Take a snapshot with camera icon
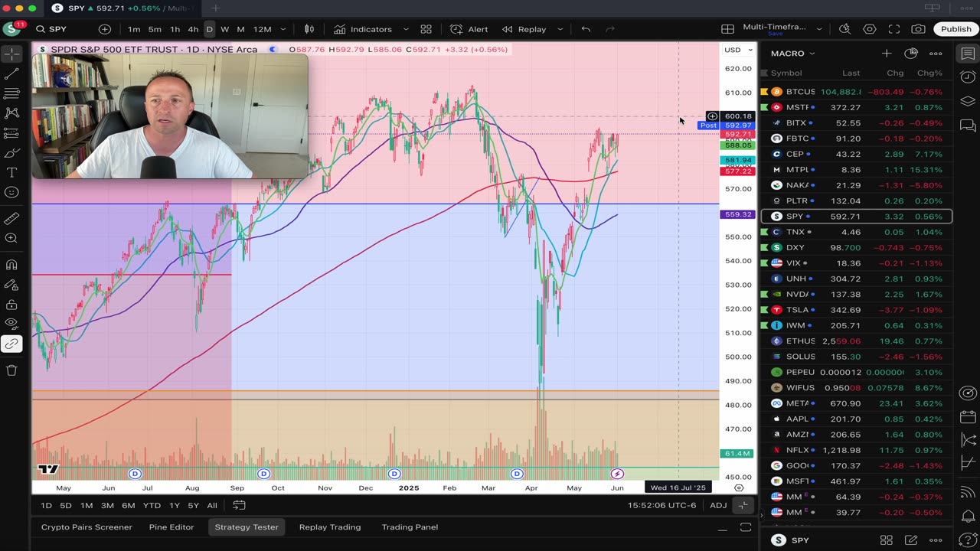 [x=918, y=29]
